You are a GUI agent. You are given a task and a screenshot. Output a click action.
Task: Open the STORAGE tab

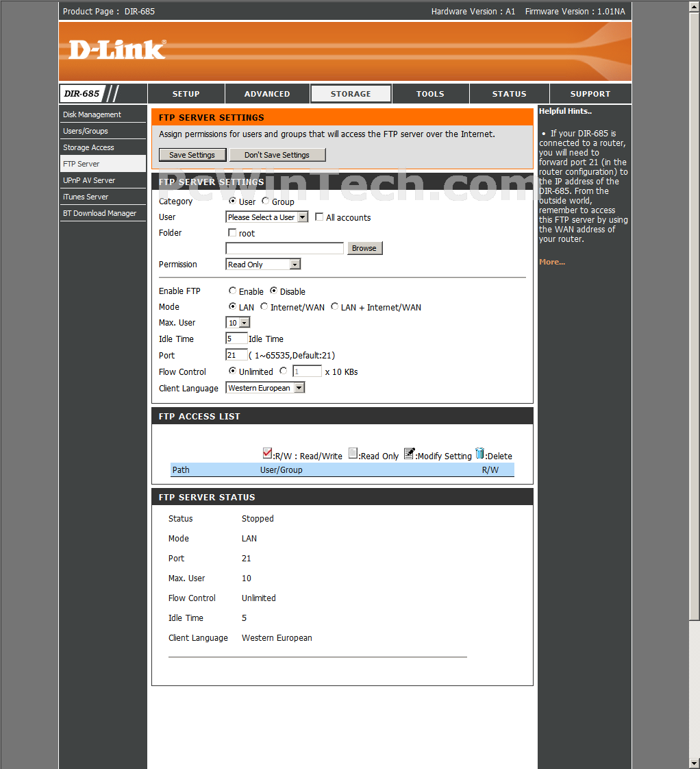click(351, 94)
